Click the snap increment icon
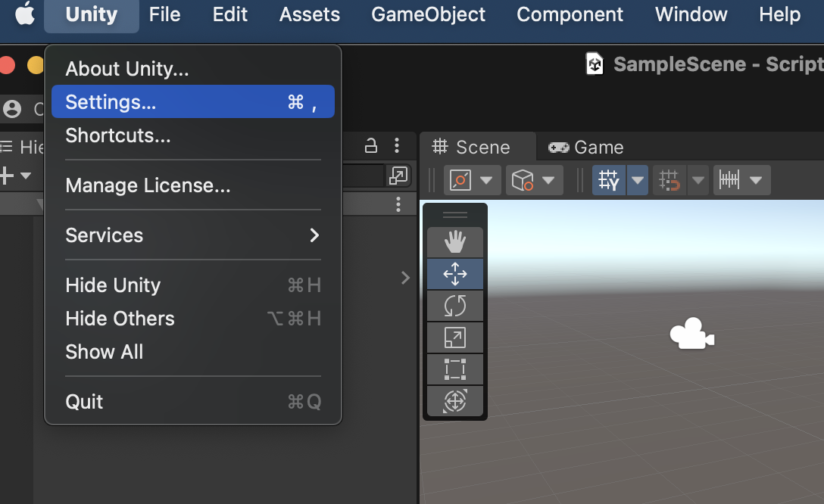This screenshot has width=824, height=504. [x=729, y=180]
